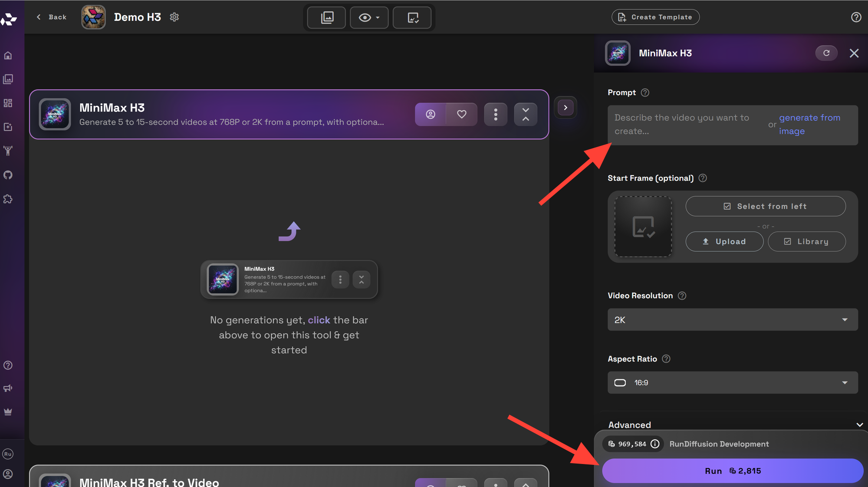
Task: Open the gallery view toolbar button
Action: click(x=327, y=17)
